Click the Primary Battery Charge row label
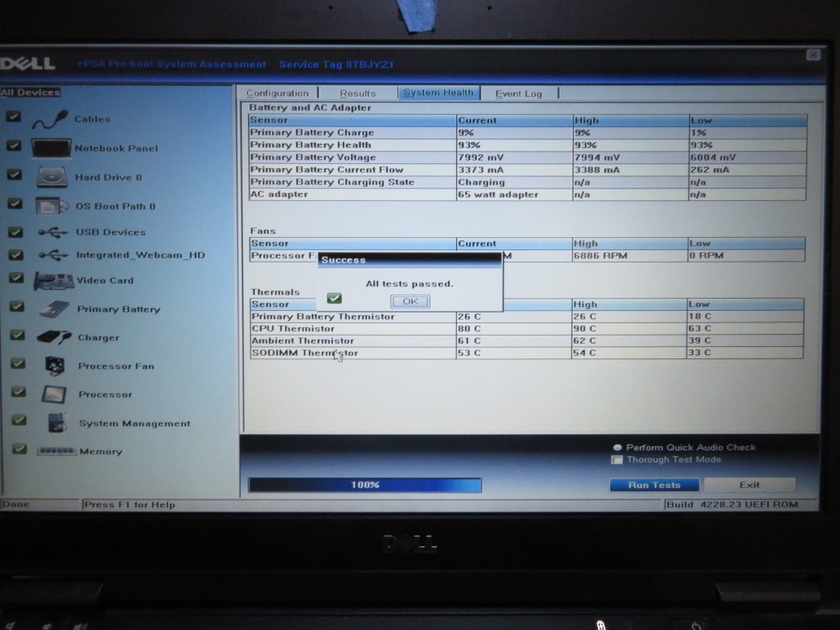This screenshot has height=630, width=840. coord(312,132)
